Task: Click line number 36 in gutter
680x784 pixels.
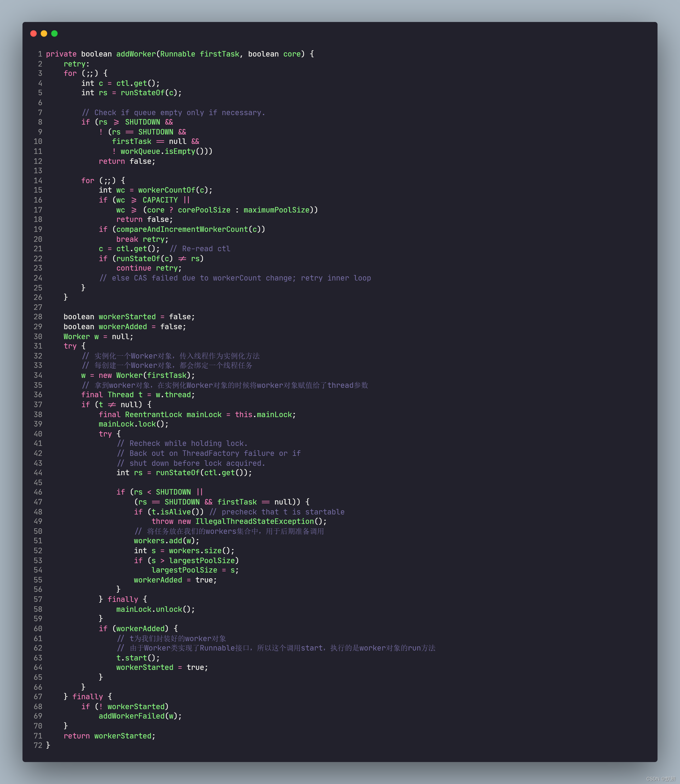Action: tap(38, 395)
